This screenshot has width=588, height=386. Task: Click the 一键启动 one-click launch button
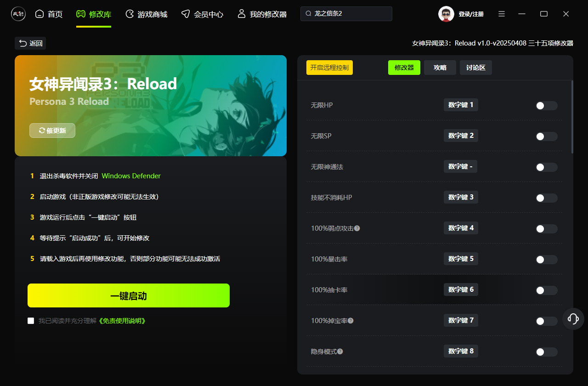coord(129,295)
